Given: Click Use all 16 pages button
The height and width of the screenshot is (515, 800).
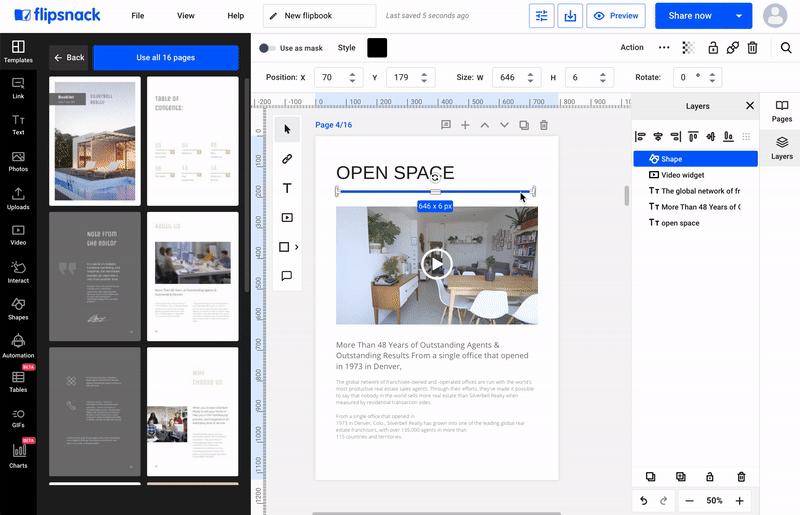Looking at the screenshot, I should click(166, 58).
